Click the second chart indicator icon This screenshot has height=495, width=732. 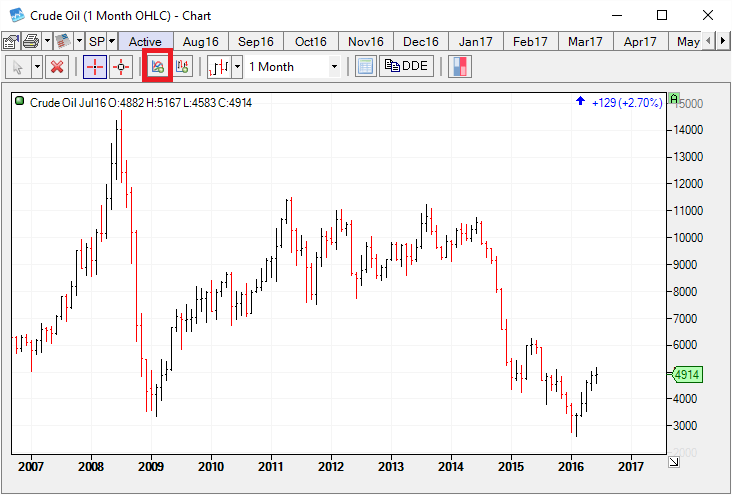pos(183,67)
